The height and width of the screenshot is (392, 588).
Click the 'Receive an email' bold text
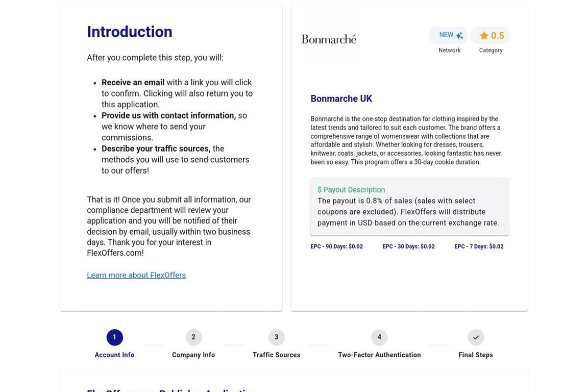133,82
